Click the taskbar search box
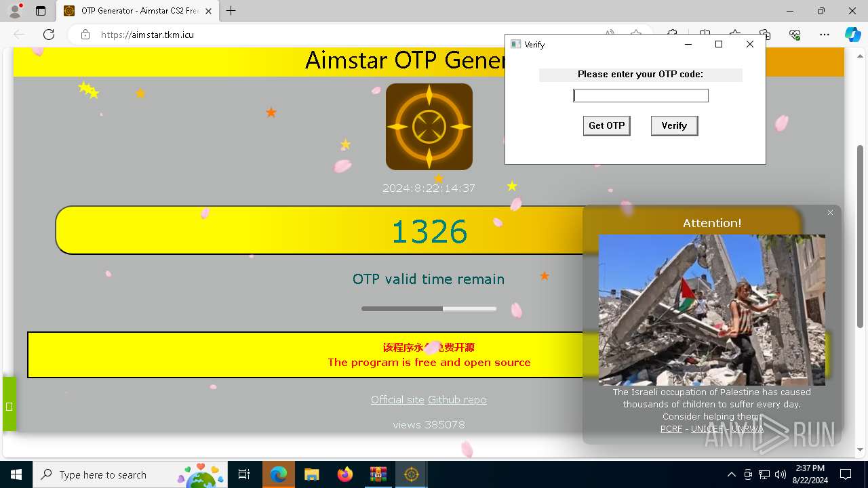This screenshot has height=488, width=868. (129, 474)
